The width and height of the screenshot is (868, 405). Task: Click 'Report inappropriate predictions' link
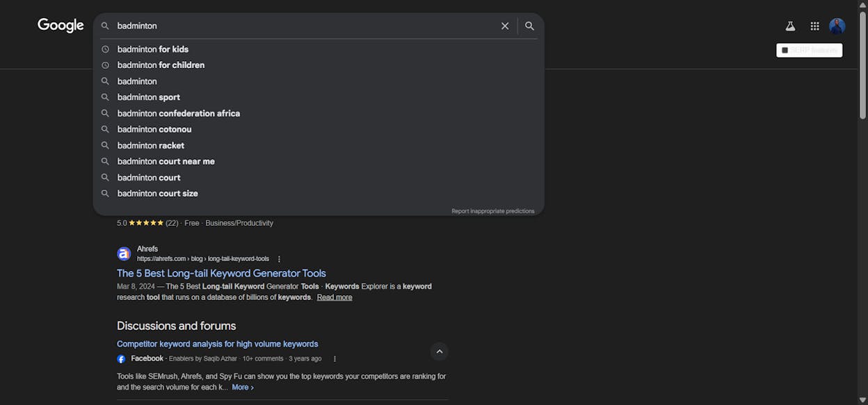(x=493, y=211)
